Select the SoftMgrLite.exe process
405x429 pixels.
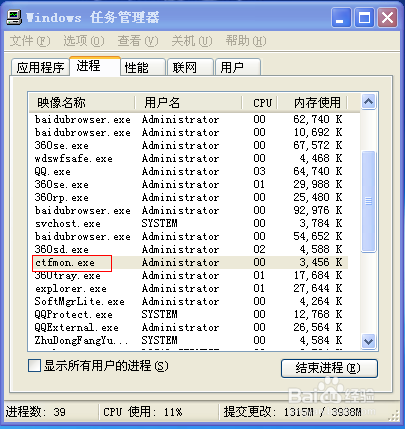pyautogui.click(x=188, y=301)
